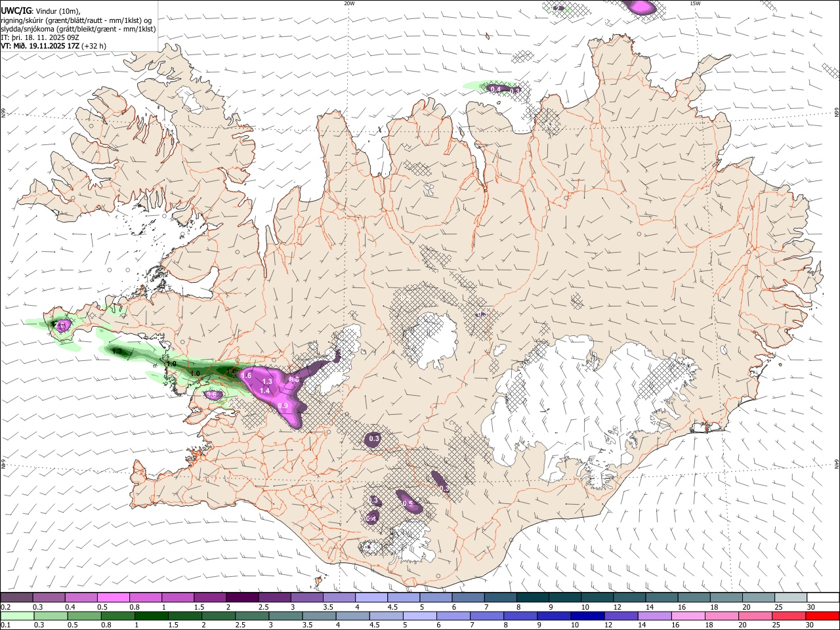Click the "20W" longitude label at the top
The height and width of the screenshot is (630, 840).
(350, 3)
